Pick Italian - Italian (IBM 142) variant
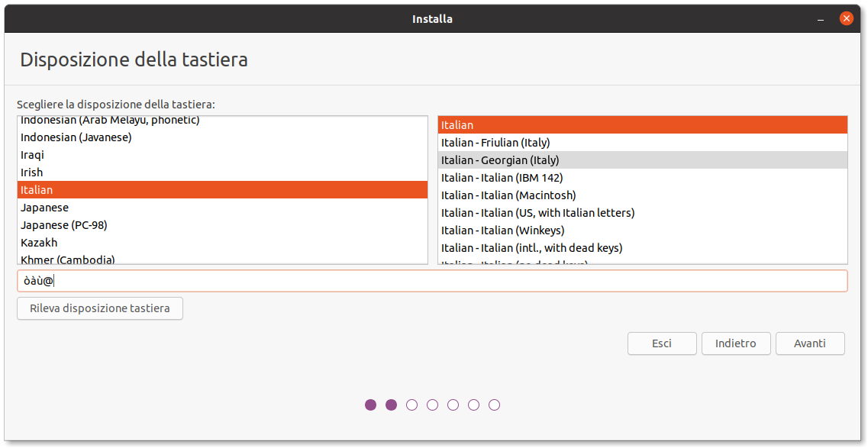Image resolution: width=868 pixels, height=448 pixels. [502, 178]
